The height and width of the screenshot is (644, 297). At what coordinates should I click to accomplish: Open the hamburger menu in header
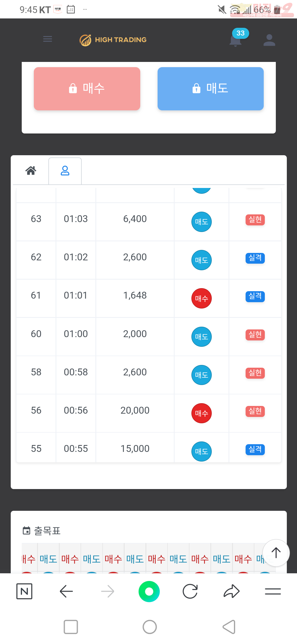point(48,39)
